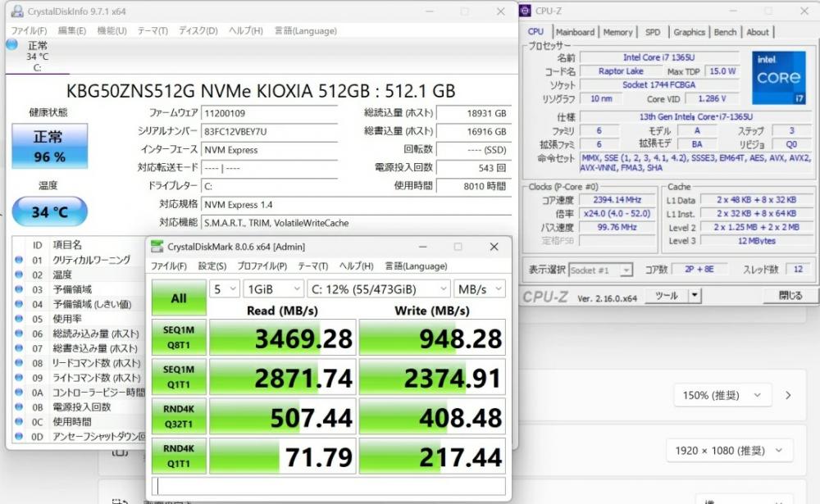Image resolution: width=820 pixels, height=504 pixels.
Task: Open ヘルプ(H) menu in CrystalDiskMark
Action: click(356, 266)
